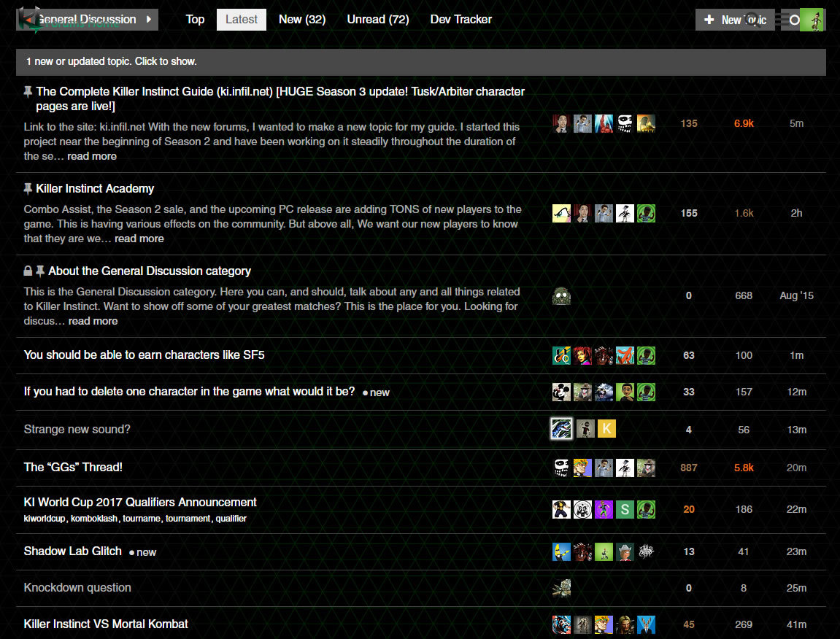Click cowboy-hat avatar in Shadow Lab Glitch row
This screenshot has width=840, height=639.
coord(625,551)
